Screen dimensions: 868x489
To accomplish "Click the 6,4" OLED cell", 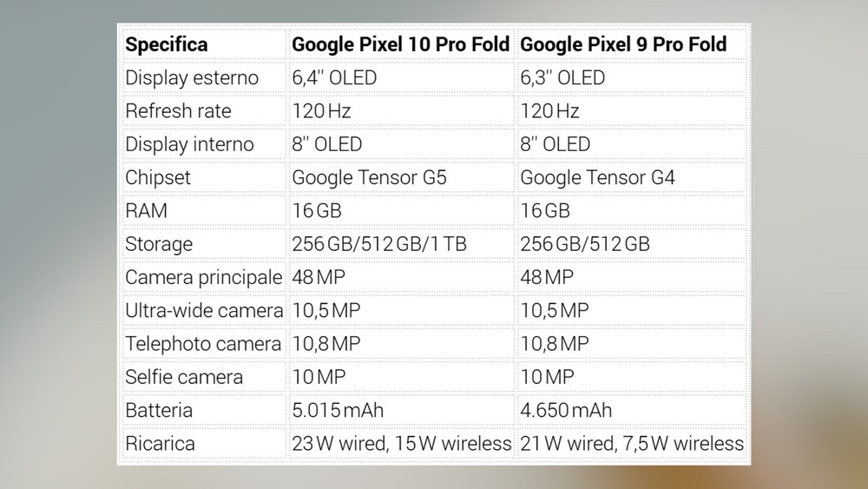I will point(334,78).
